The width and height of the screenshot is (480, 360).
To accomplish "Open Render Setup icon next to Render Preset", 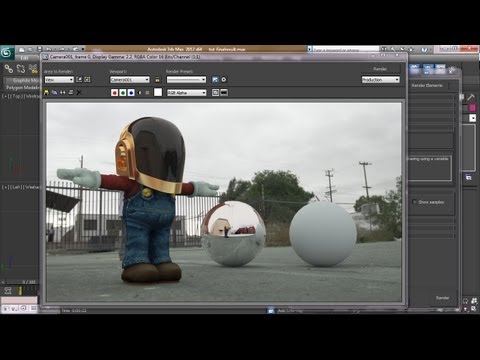I will 215,79.
